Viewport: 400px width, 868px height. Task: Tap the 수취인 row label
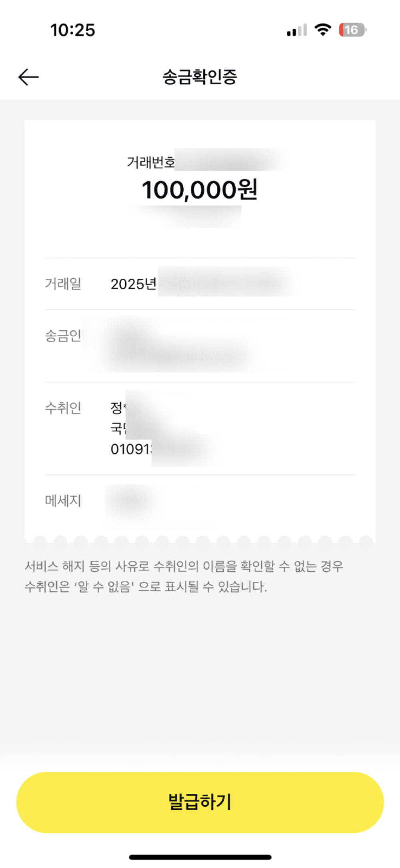click(63, 408)
